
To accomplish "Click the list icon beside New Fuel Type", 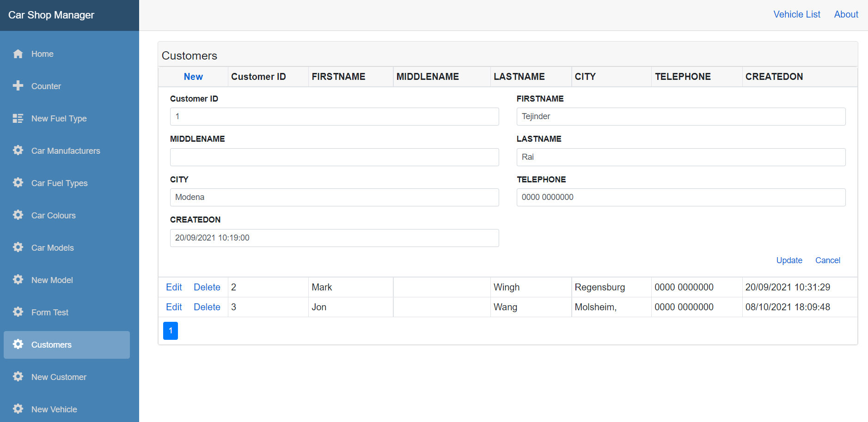I will pos(18,119).
